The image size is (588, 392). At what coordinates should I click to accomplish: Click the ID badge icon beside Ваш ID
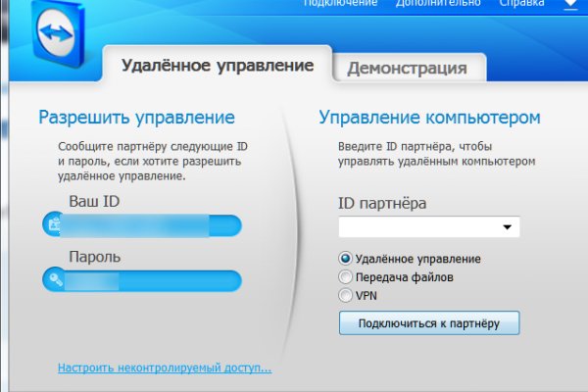[x=54, y=226]
